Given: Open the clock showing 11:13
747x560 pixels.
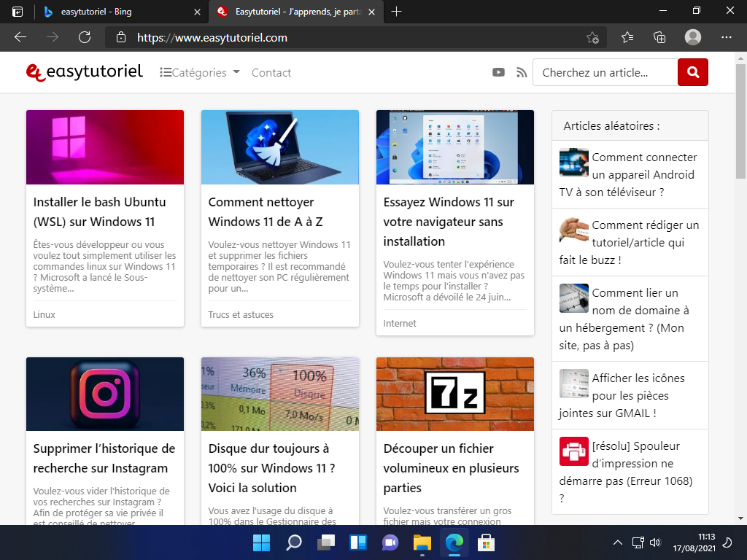Looking at the screenshot, I should click(694, 542).
